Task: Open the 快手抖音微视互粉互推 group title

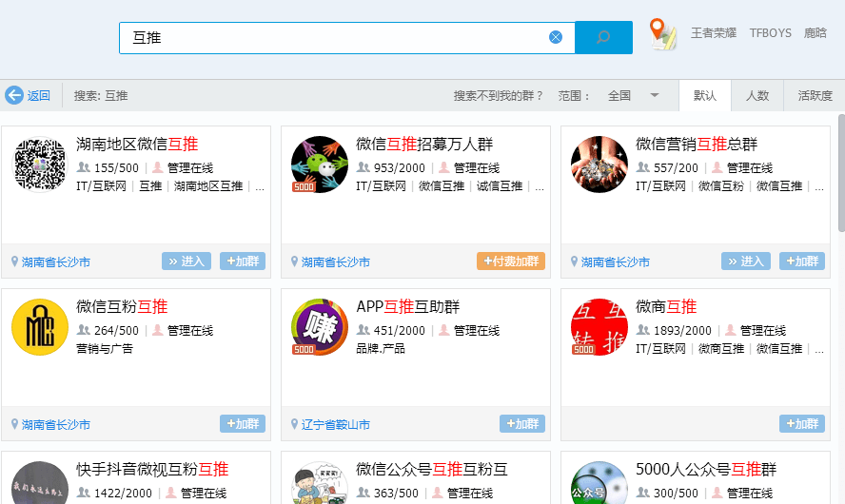Action: (152, 469)
